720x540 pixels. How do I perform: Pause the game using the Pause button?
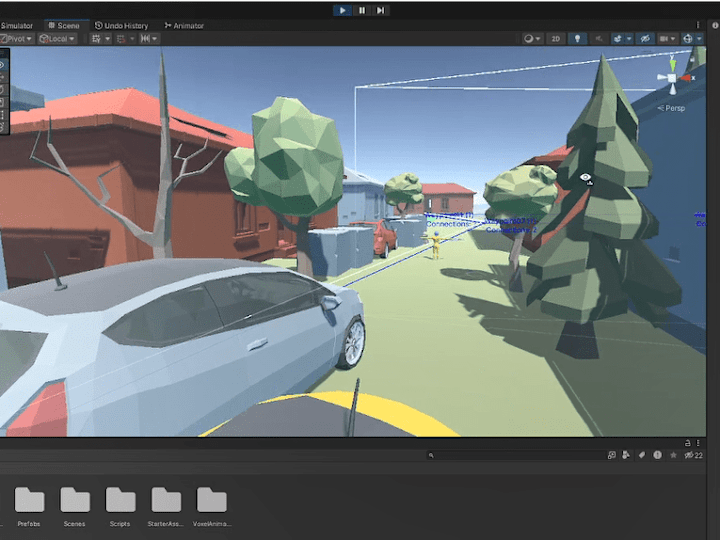tap(362, 10)
